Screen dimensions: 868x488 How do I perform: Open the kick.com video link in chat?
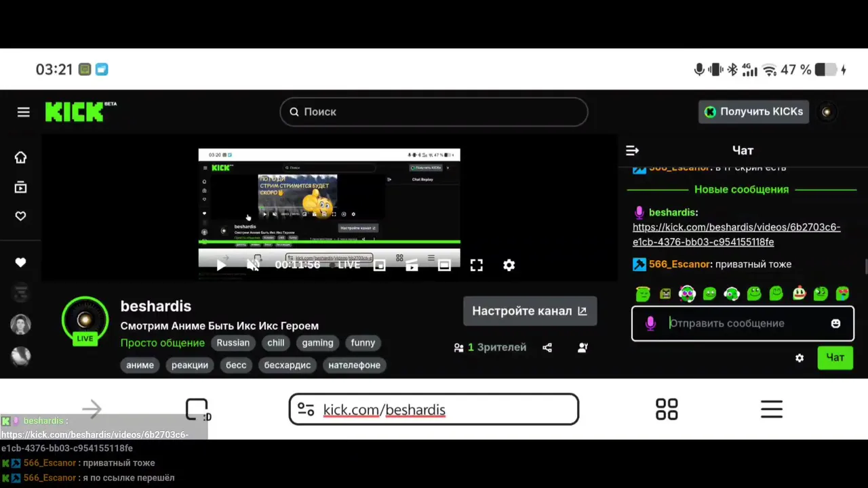736,235
